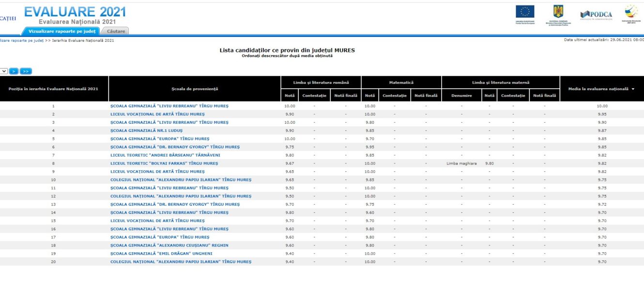The width and height of the screenshot is (644, 291).
Task: Go to the next page with the > button
Action: point(14,71)
